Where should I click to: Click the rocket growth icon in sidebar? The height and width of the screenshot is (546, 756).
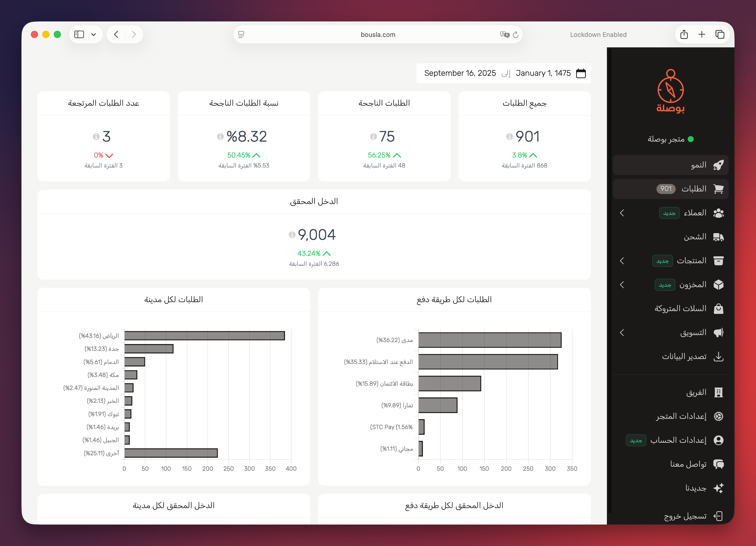718,165
